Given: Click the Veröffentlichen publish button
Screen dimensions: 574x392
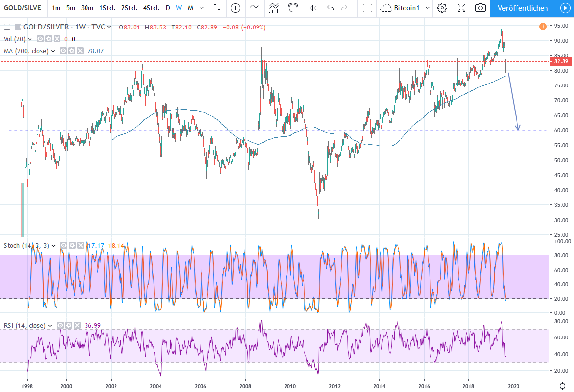Looking at the screenshot, I should tap(523, 8).
